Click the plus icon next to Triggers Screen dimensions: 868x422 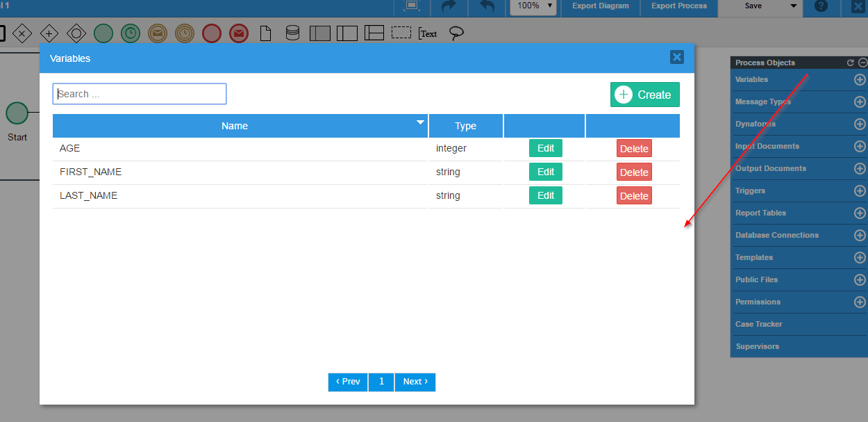[860, 190]
